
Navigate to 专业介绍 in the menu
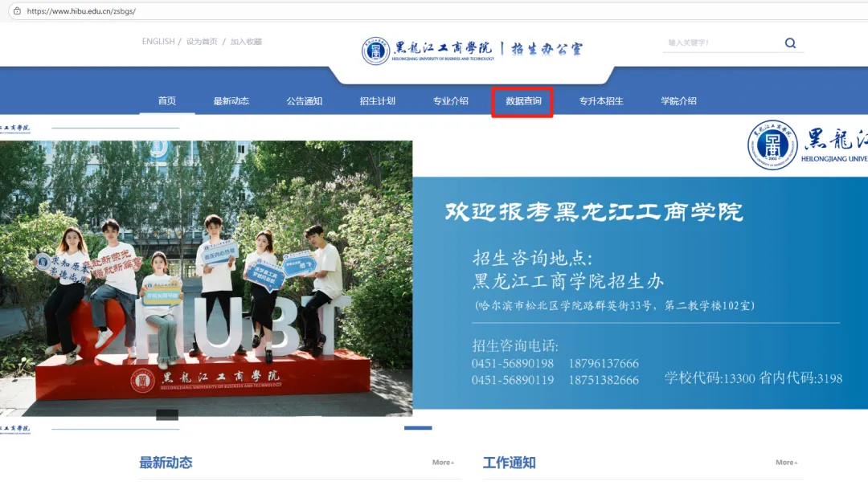[x=450, y=101]
